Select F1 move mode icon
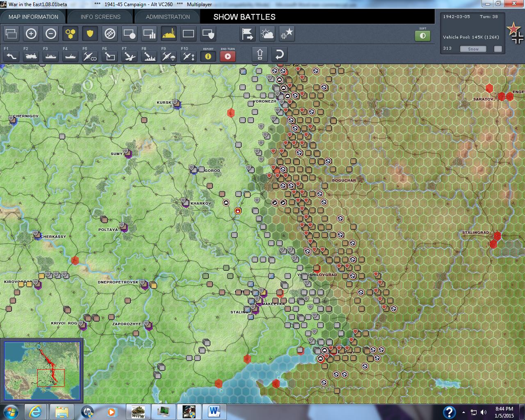Image resolution: width=525 pixels, height=420 pixels. coord(11,56)
